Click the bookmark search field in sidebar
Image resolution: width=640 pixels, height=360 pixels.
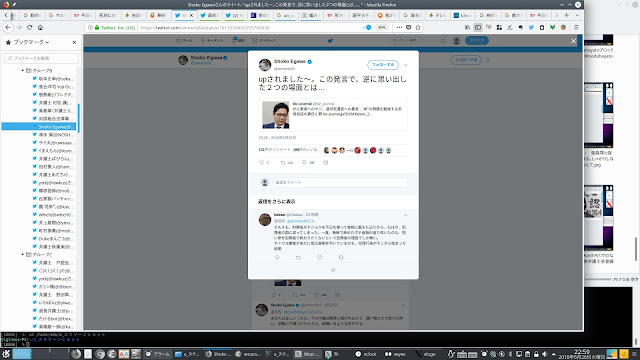41,58
